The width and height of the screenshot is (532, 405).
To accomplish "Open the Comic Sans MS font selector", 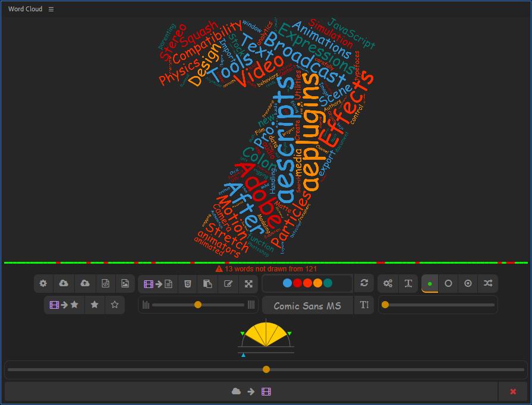I will click(x=307, y=306).
